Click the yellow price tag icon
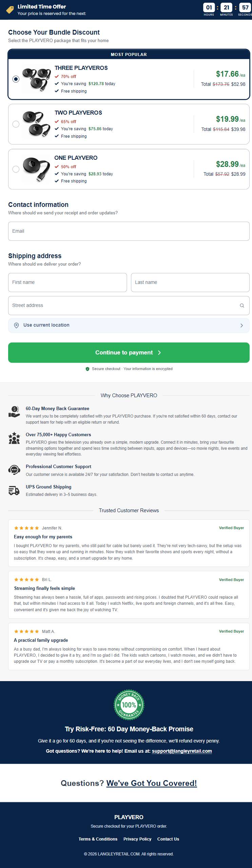 click(10, 10)
